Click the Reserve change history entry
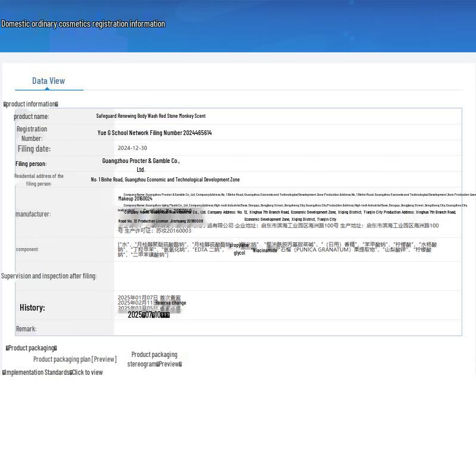 coord(170,303)
